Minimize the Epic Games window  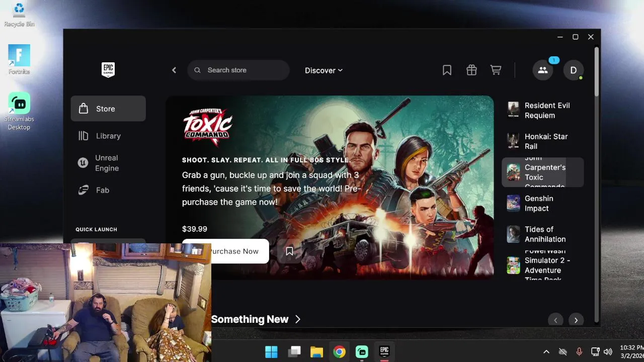click(x=560, y=37)
